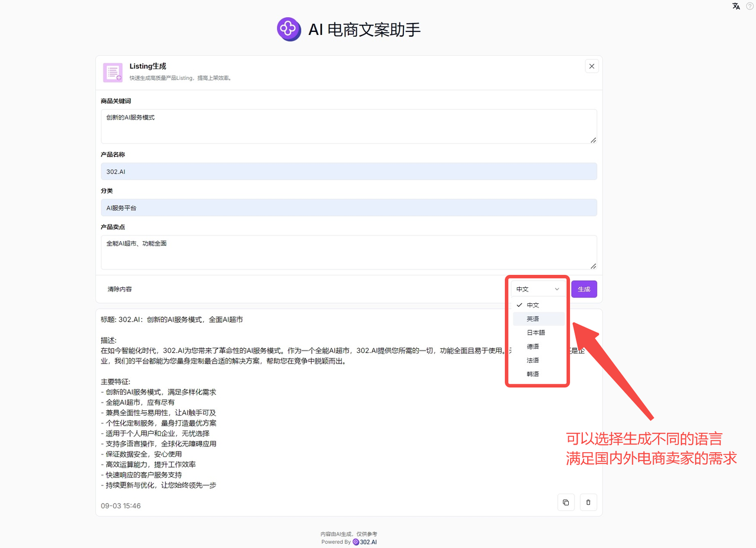Viewport: 756px width, 548px height.
Task: Click the 主要特征: heading in the result
Action: (116, 382)
